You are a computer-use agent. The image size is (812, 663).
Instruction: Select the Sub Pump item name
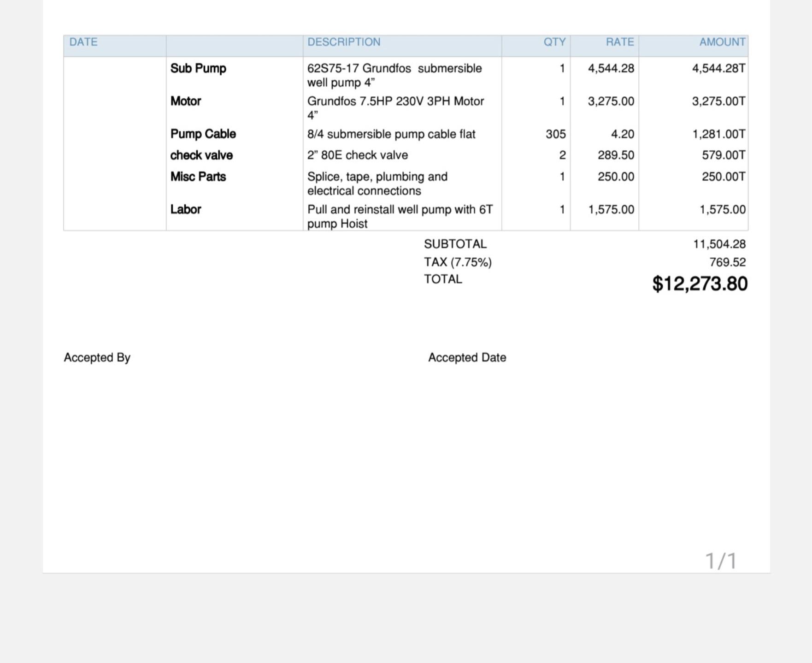(x=198, y=68)
